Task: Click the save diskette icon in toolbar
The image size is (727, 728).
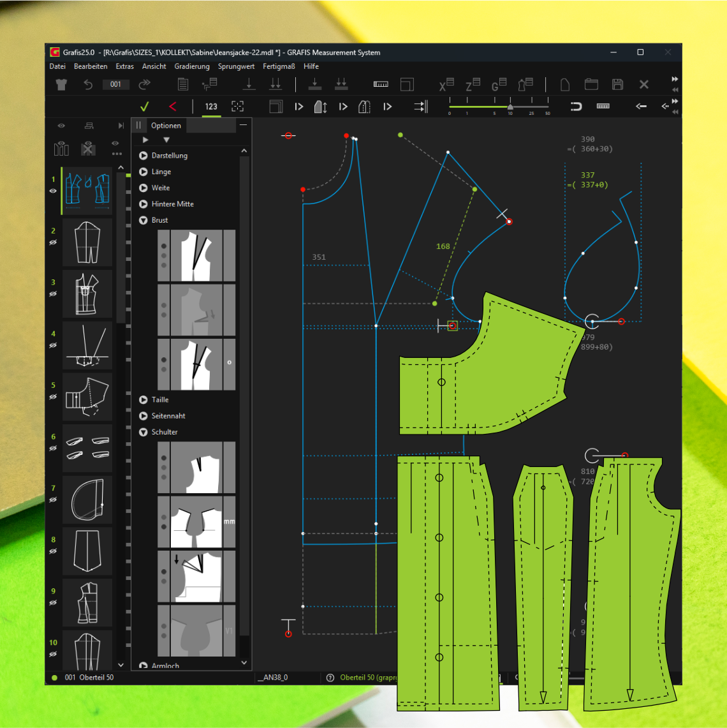Action: pos(617,84)
